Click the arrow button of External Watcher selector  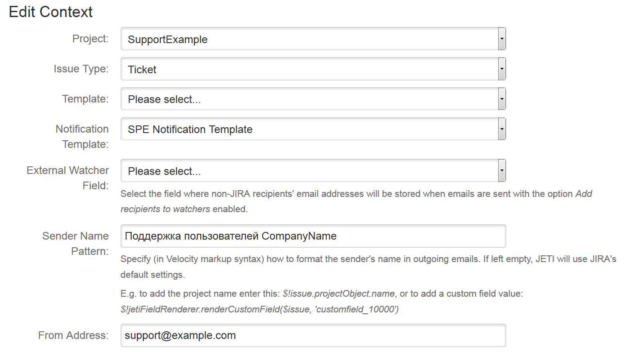pyautogui.click(x=502, y=171)
